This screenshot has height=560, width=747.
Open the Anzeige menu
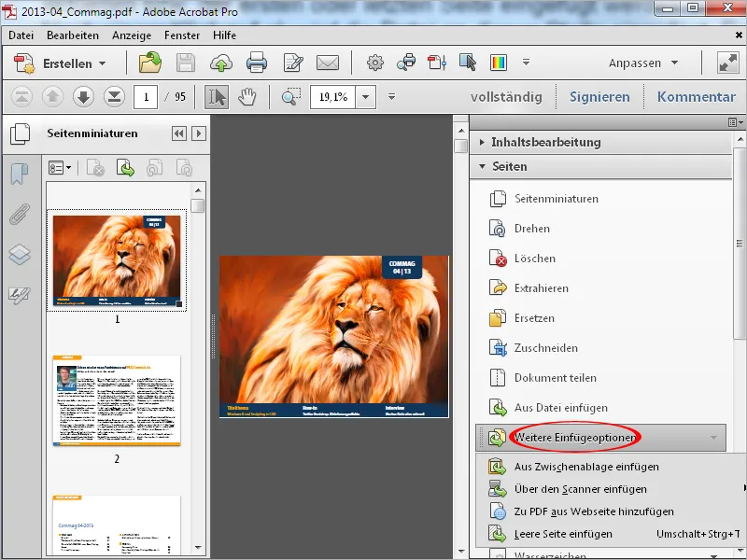[x=132, y=35]
